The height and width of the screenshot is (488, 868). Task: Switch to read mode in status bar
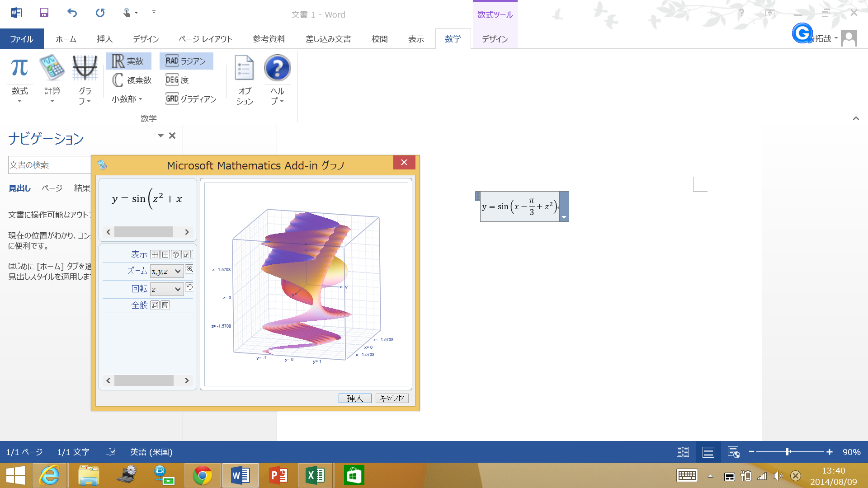[683, 452]
